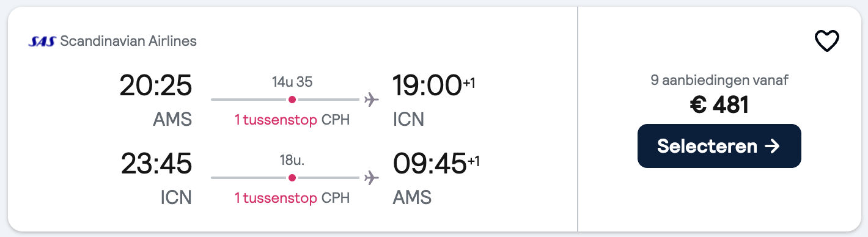
Task: Select the 23:45 return departure time
Action: (x=156, y=164)
